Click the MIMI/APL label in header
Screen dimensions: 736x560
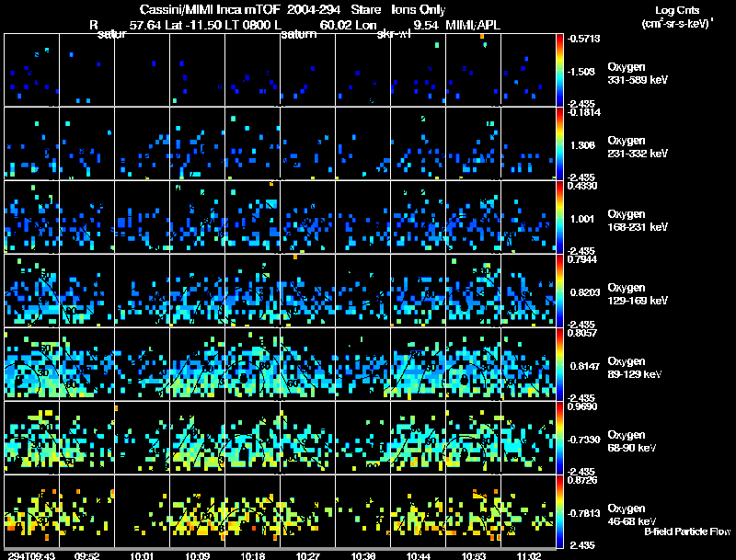pos(473,25)
